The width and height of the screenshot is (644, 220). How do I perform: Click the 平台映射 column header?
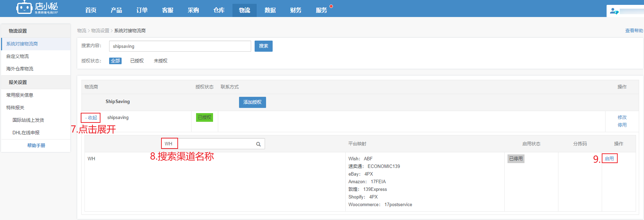pyautogui.click(x=357, y=144)
